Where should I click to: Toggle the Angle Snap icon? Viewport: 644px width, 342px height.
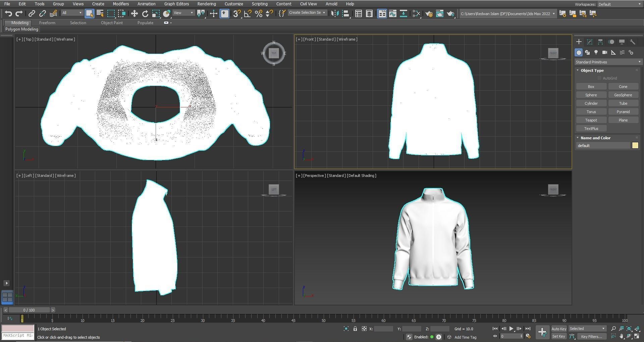(248, 13)
